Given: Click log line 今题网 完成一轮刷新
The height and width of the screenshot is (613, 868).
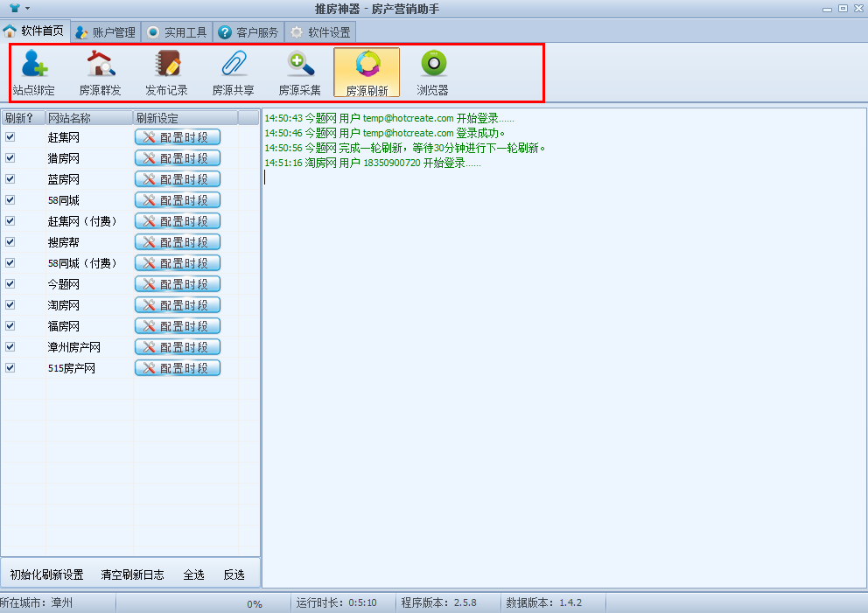Looking at the screenshot, I should coord(404,149).
